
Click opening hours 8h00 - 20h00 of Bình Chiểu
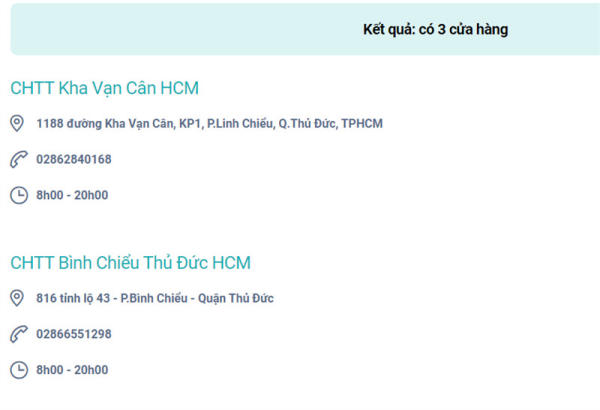(72, 370)
